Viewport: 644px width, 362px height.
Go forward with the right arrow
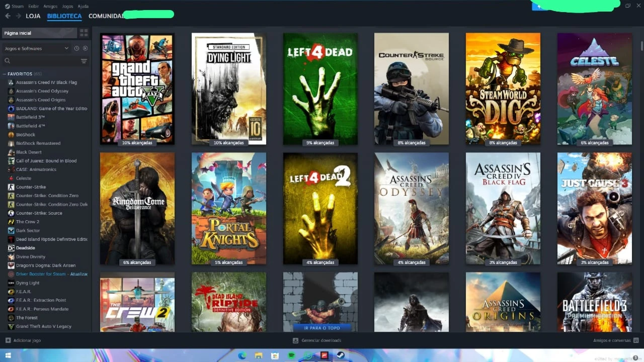point(19,16)
